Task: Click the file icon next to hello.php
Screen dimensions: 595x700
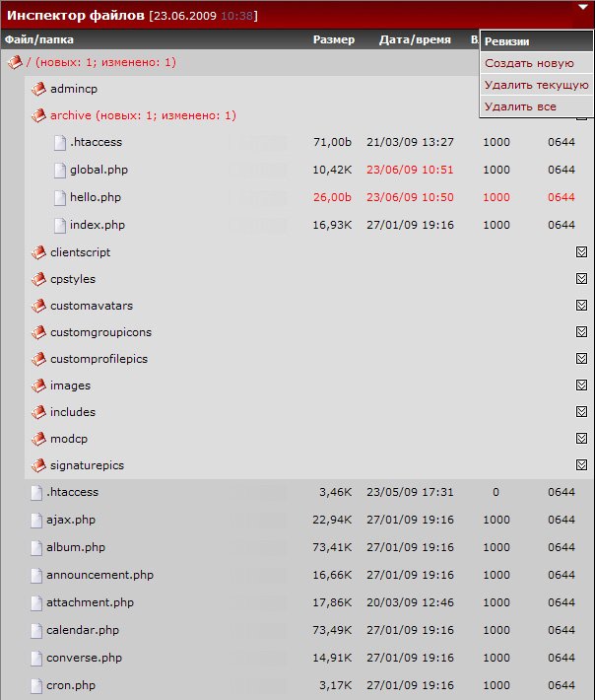Action: point(60,198)
